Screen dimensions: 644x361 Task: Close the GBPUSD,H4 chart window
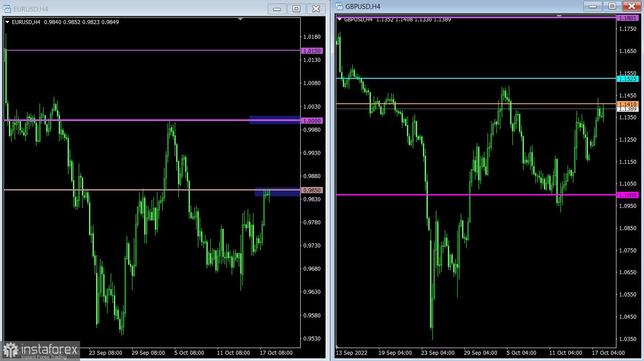(x=632, y=6)
